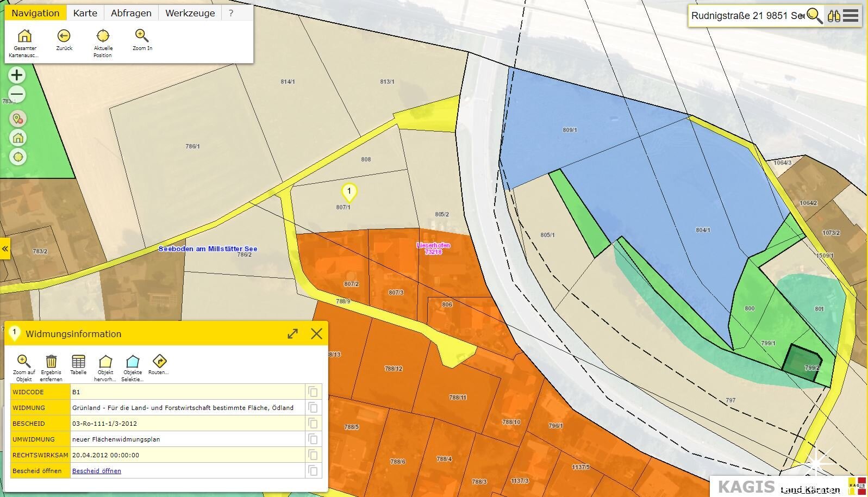Expand the Widmungsinformation panel
The image size is (868, 497).
click(292, 334)
